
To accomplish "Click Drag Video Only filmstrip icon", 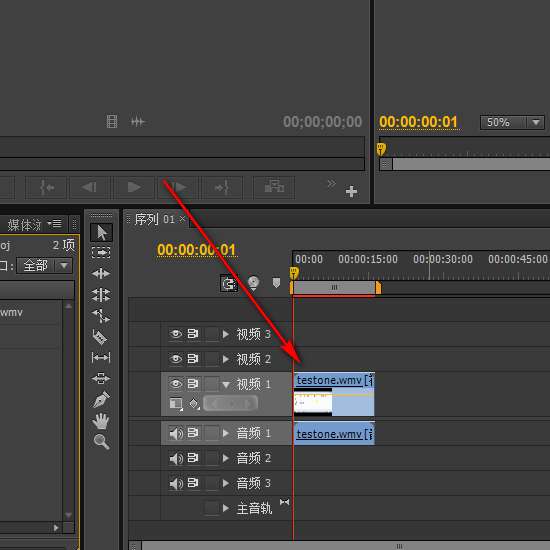I will click(112, 122).
